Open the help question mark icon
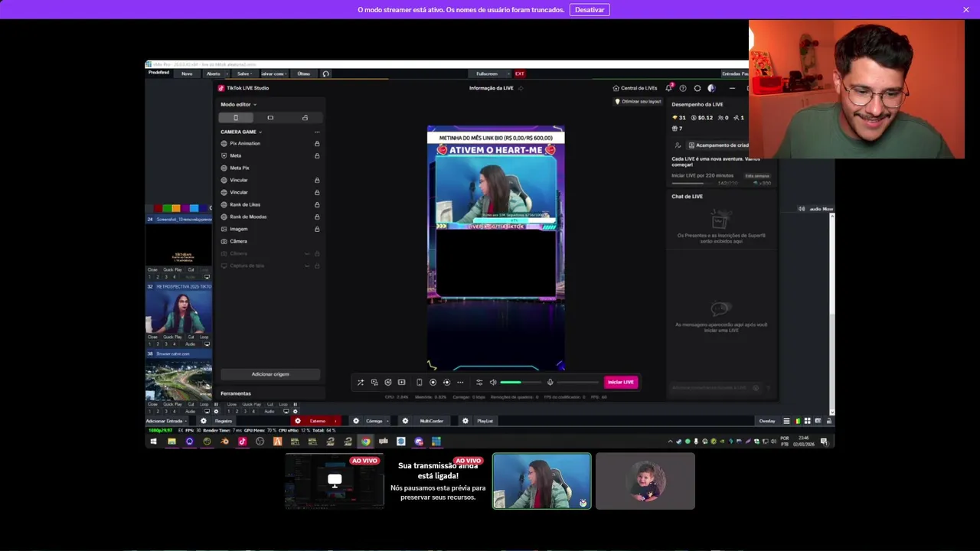Image resolution: width=980 pixels, height=551 pixels. coord(683,88)
